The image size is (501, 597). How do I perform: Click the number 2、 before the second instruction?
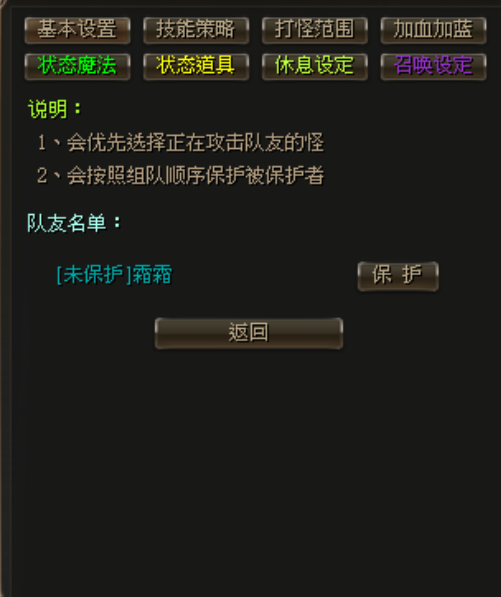49,176
